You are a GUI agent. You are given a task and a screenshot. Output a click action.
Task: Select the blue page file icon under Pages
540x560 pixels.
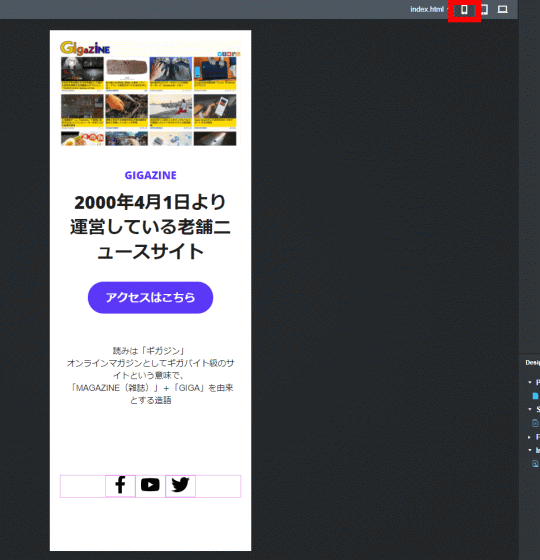click(535, 396)
